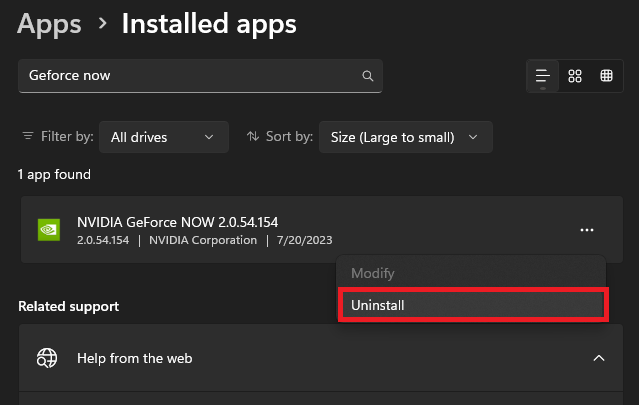This screenshot has width=639, height=405.
Task: Click the Installed apps heading
Action: tap(209, 24)
